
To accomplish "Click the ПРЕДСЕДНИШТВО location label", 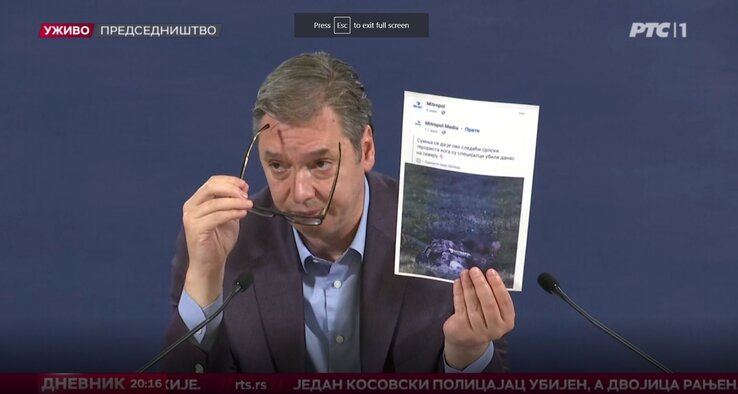I will tap(158, 31).
